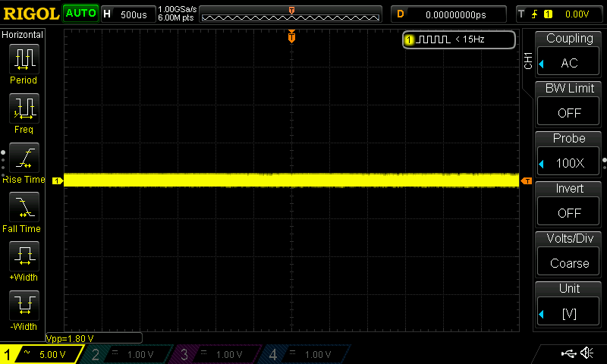Select the Fall Time measurement icon

[24, 207]
